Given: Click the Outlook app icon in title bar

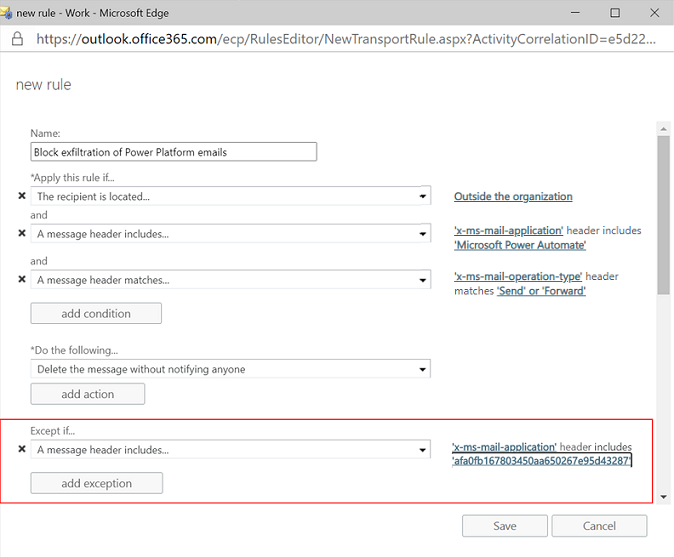Looking at the screenshot, I should tap(6, 13).
